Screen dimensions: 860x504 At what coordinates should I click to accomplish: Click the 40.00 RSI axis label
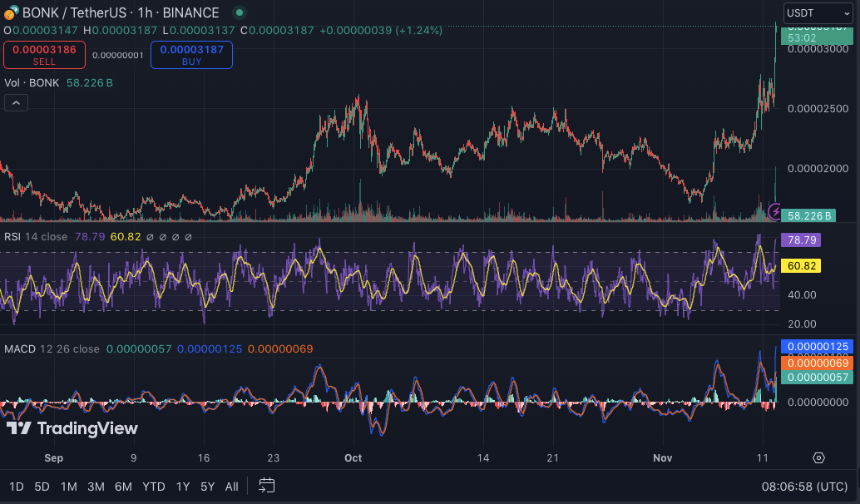tap(802, 295)
